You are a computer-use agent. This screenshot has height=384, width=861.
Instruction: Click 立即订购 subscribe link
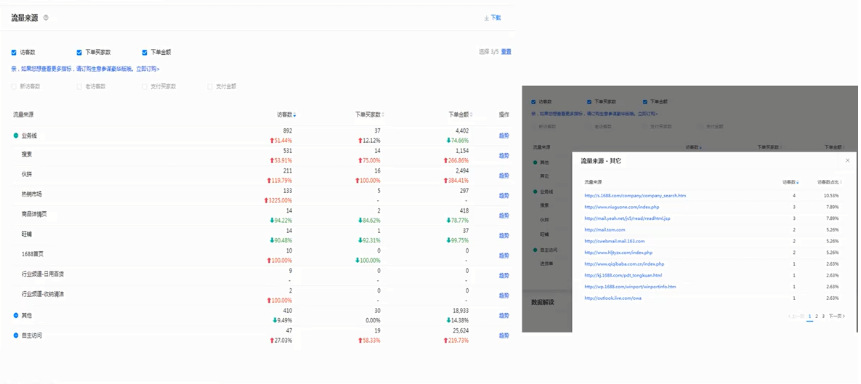coord(147,69)
